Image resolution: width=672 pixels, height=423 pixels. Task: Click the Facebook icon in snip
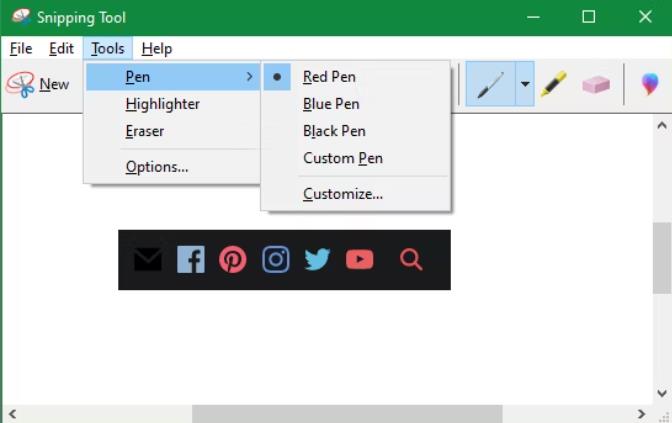191,259
